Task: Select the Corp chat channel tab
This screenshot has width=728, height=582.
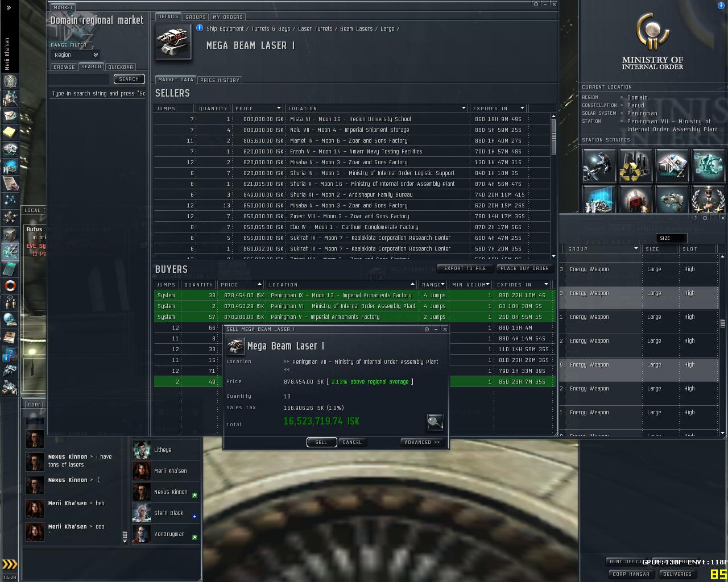Action: tap(34, 405)
